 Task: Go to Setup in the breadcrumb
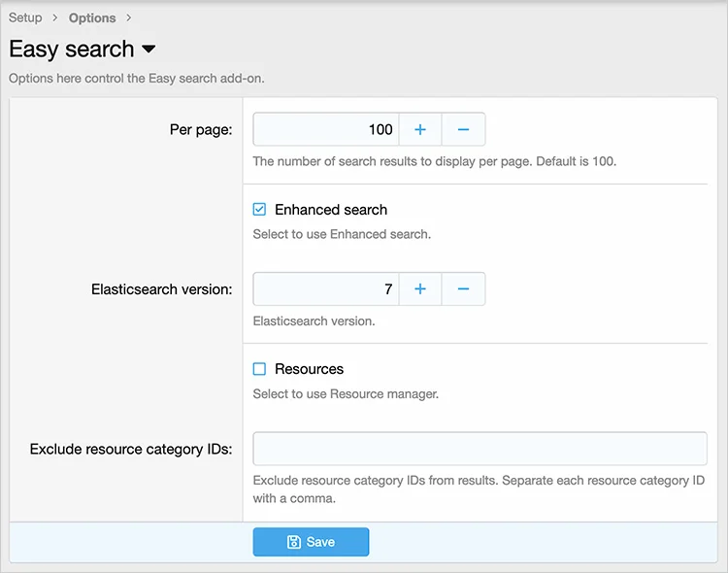point(25,17)
